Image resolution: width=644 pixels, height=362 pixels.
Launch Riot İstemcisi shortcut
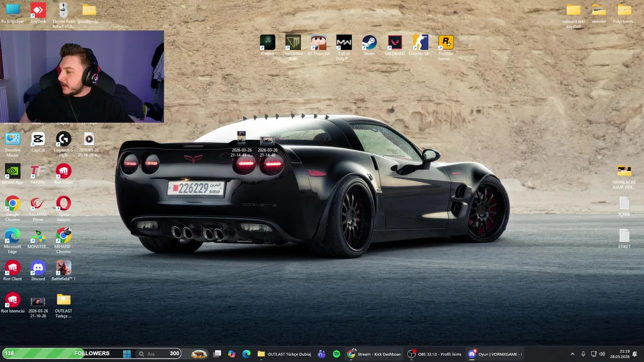point(13,303)
